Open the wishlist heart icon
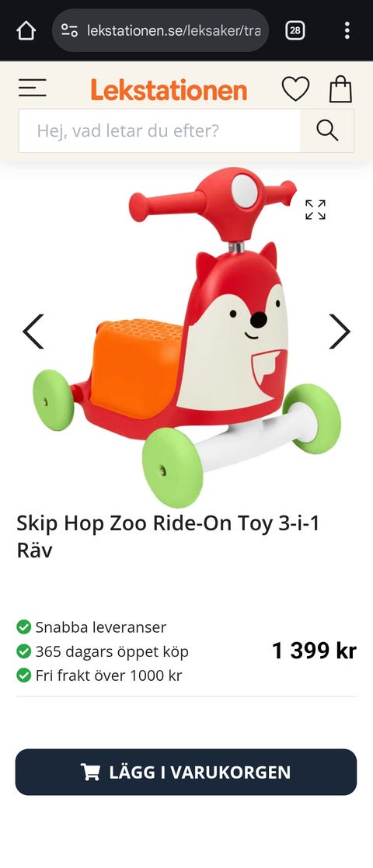 click(x=295, y=89)
